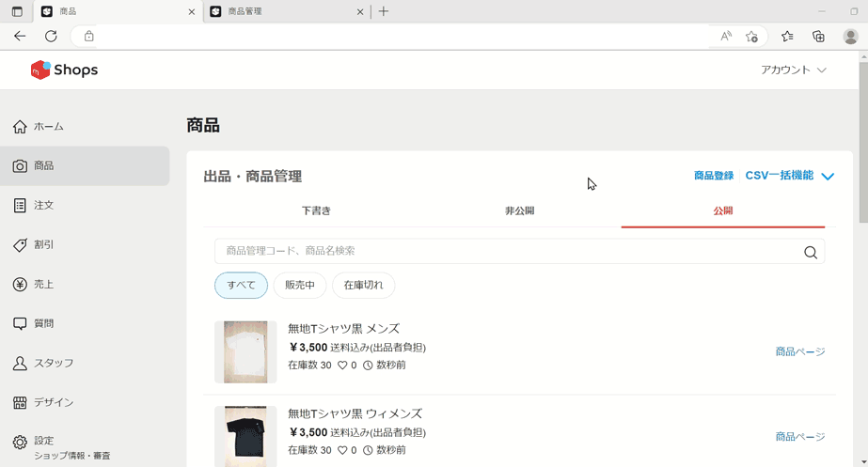
Task: Reload the page with refresh icon
Action: coord(51,36)
